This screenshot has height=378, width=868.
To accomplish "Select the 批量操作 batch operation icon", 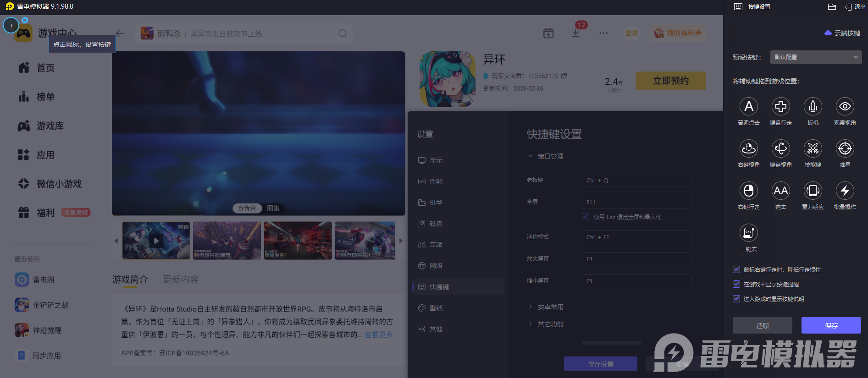I will coord(845,191).
